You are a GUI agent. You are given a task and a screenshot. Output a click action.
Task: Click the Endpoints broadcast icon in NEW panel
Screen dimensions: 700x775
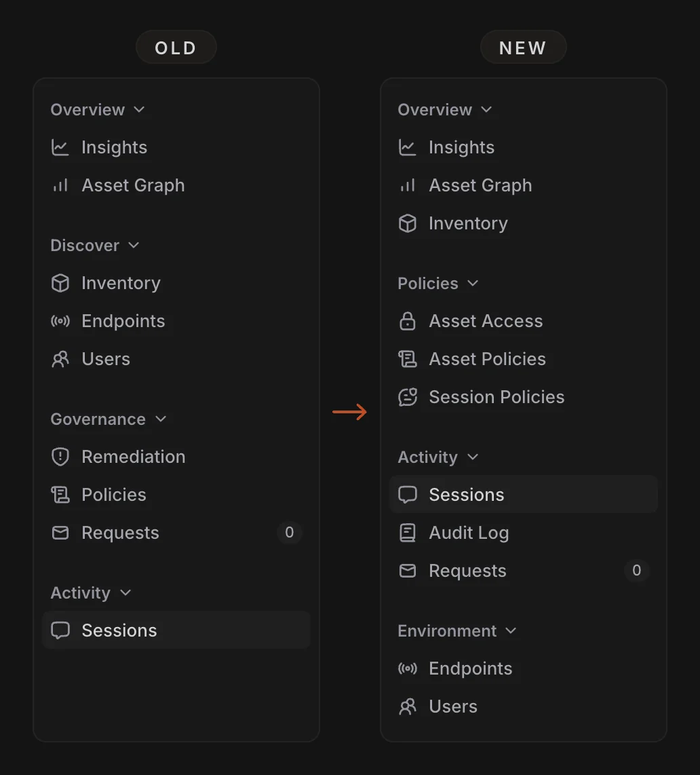tap(408, 668)
